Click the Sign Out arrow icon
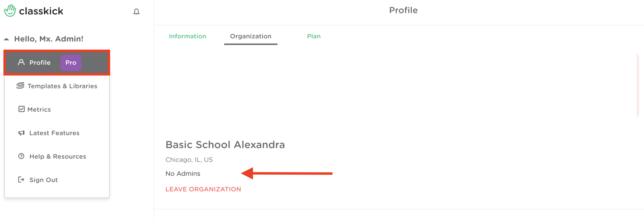 tap(21, 180)
